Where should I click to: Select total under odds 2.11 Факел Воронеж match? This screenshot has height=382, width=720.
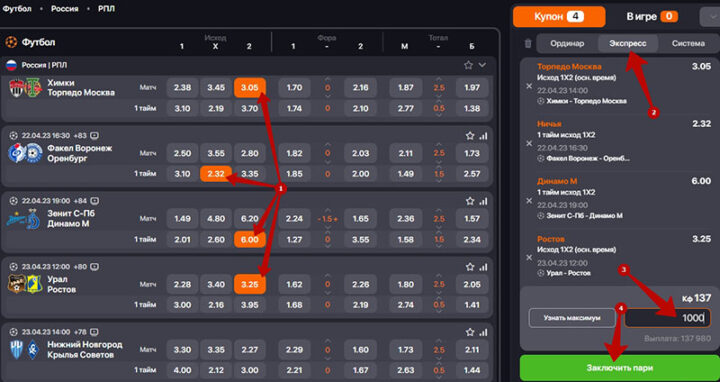click(x=405, y=153)
